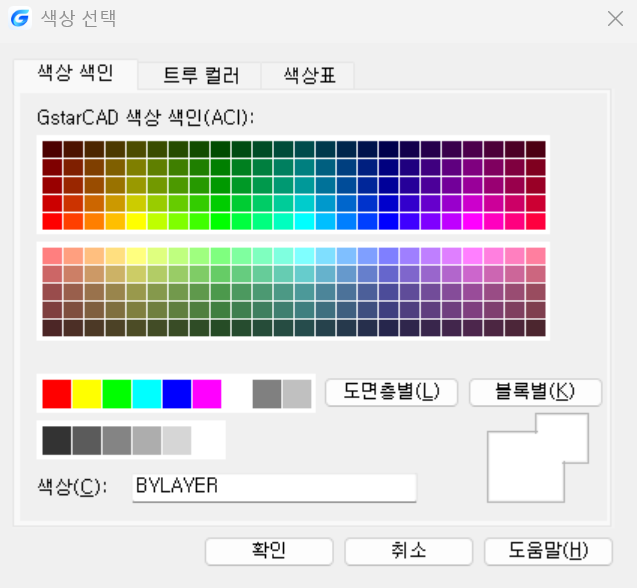Click the 블록별(K) button
This screenshot has width=637, height=588.
point(535,392)
